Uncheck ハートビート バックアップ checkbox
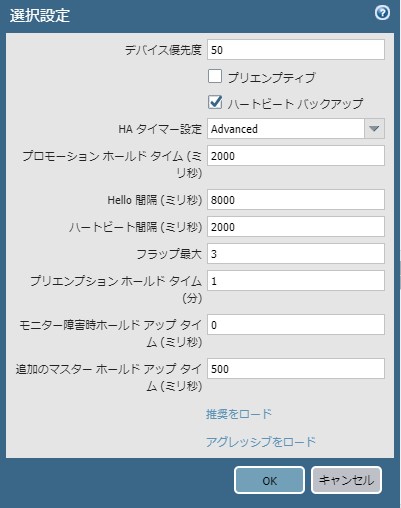 pos(215,102)
